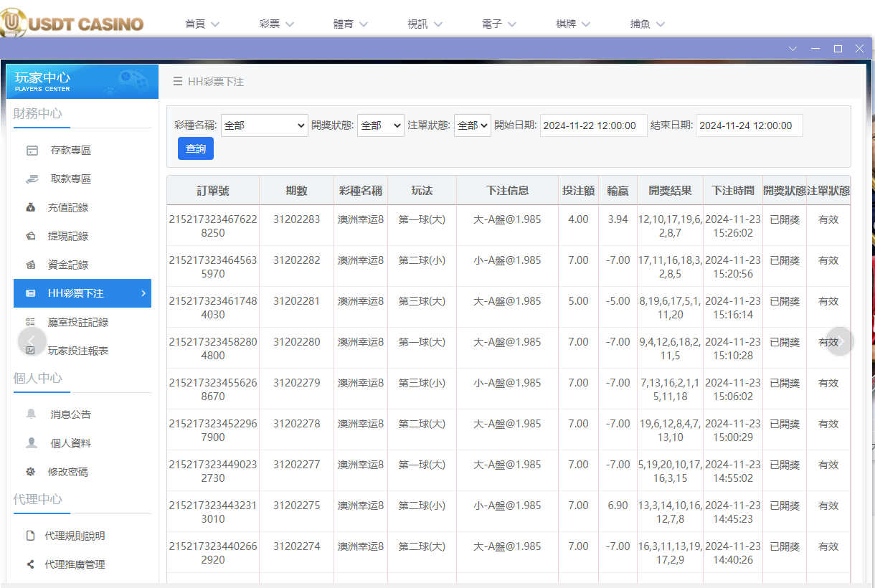Click the hamburger icon beside HH彩票下注 header
This screenshot has height=588, width=875.
click(176, 82)
